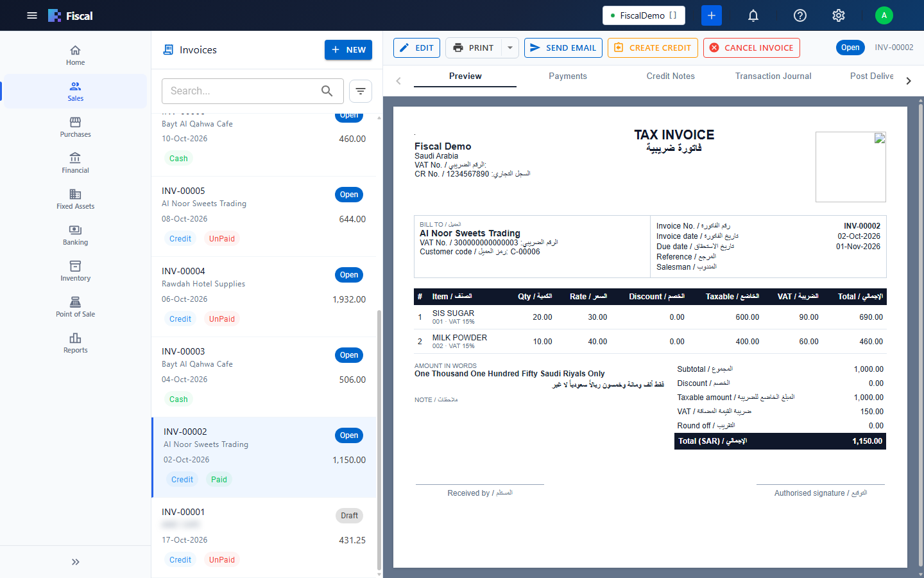Open the settings gear
The image size is (924, 578).
pyautogui.click(x=839, y=15)
